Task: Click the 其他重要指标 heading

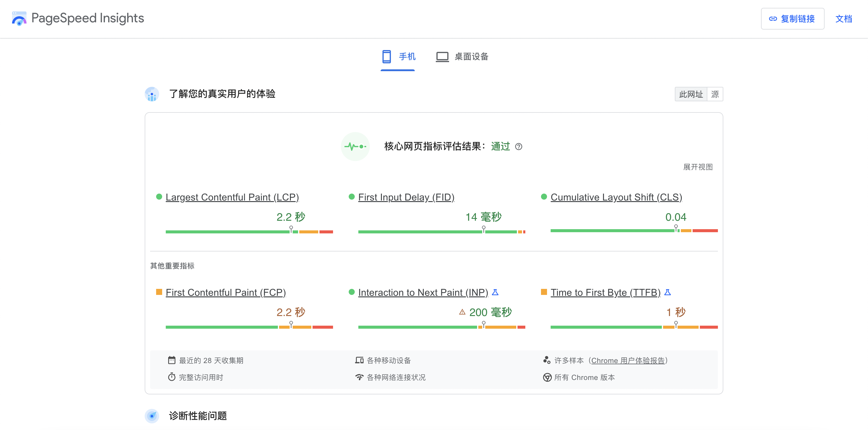Action: [x=172, y=266]
